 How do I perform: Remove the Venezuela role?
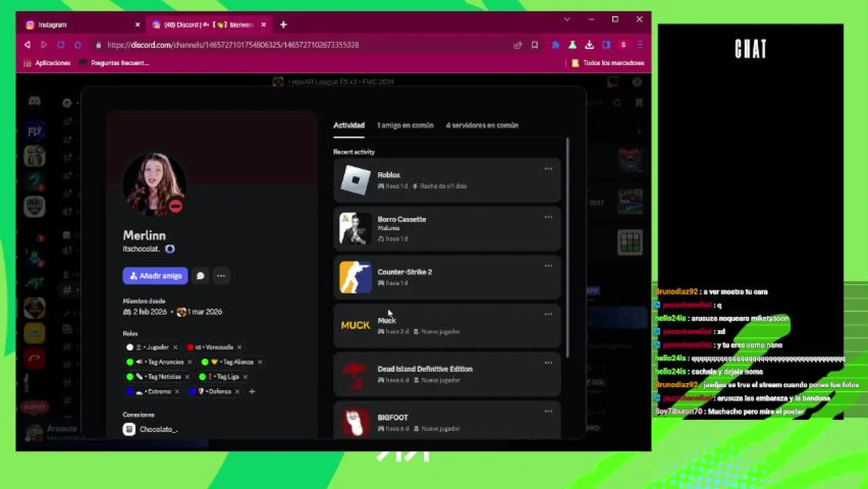(x=239, y=347)
